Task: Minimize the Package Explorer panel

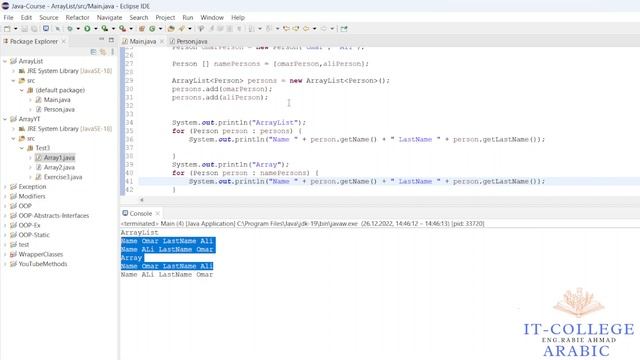Action: click(x=101, y=40)
